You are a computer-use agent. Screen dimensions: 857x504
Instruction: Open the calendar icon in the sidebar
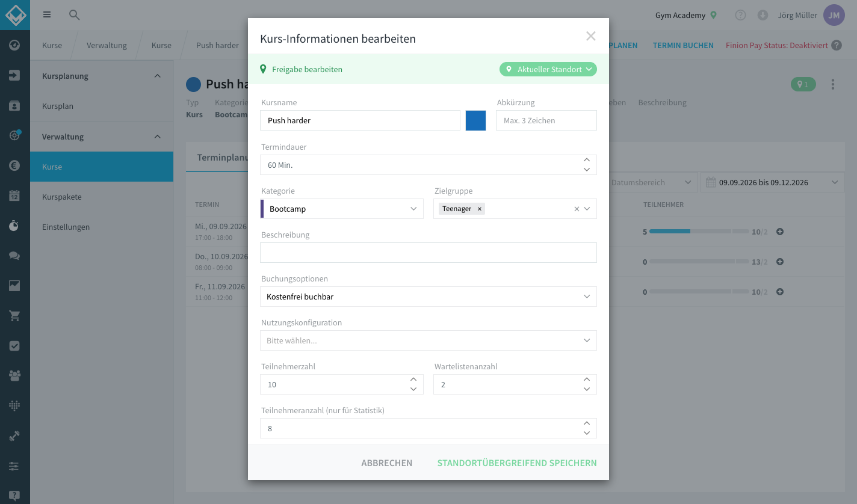[15, 195]
